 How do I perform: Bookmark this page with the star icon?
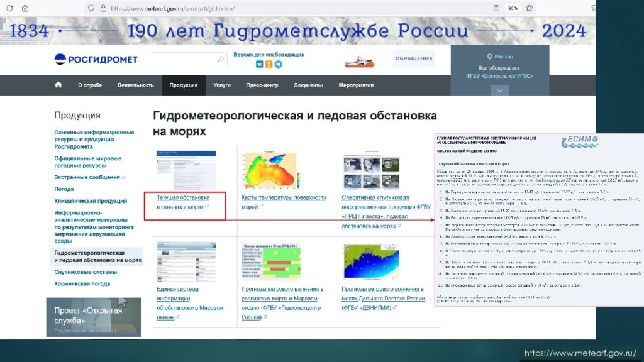530,8
